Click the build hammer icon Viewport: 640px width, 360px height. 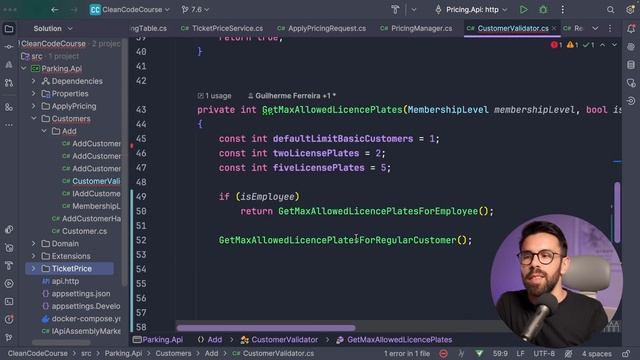pos(395,9)
